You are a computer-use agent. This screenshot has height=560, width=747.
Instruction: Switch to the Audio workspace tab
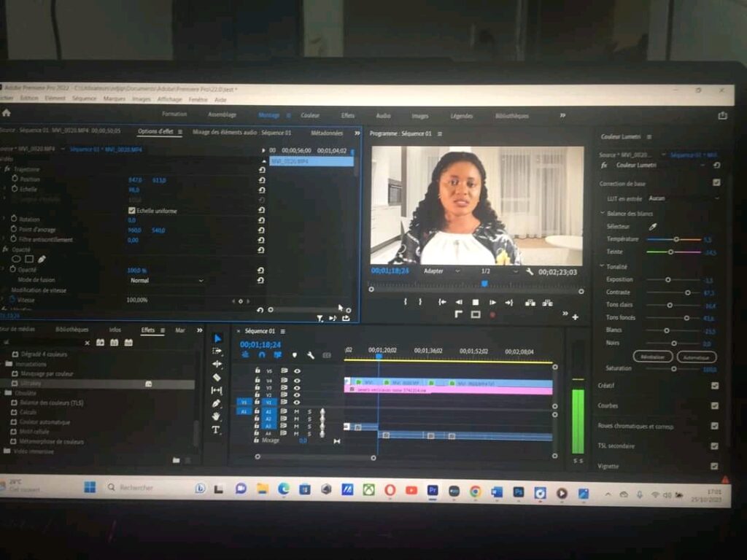coord(384,116)
